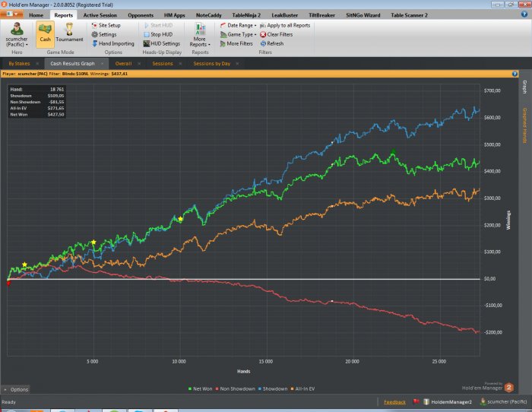This screenshot has height=412, width=532.
Task: Toggle the Showdown series in legend
Action: pos(273,388)
